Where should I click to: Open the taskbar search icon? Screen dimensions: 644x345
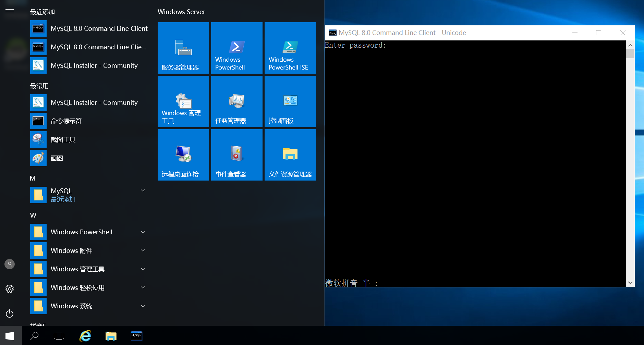tap(34, 336)
